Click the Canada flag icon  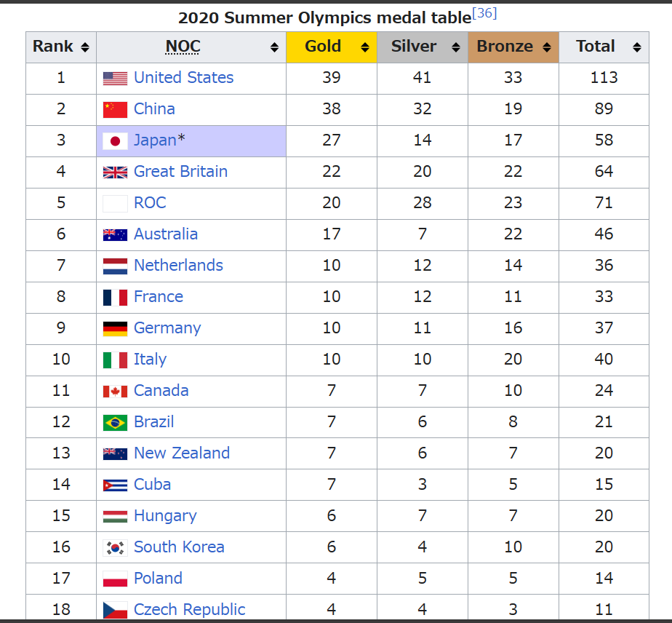pos(115,391)
